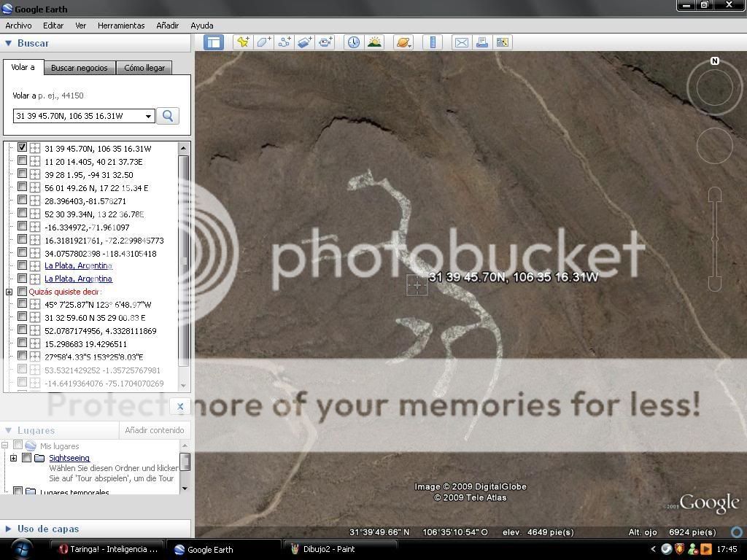The height and width of the screenshot is (560, 747).
Task: Open the Añadir menu
Action: coord(167,26)
